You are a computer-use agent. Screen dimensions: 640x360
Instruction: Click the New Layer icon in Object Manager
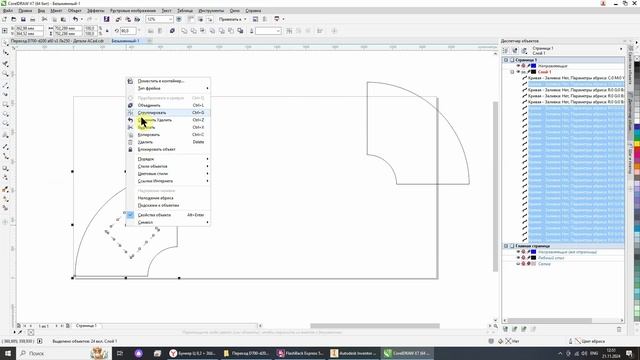[506, 329]
